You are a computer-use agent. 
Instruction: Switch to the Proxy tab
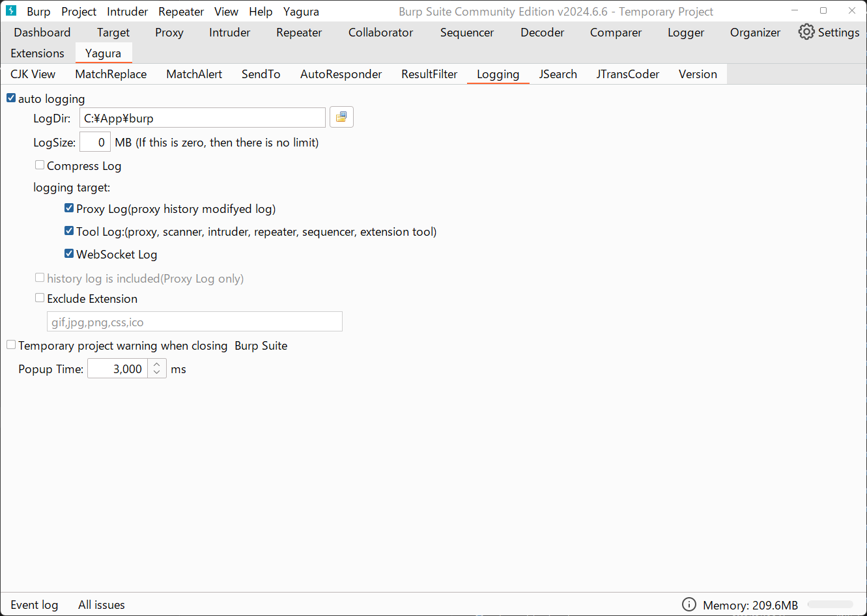[169, 33]
